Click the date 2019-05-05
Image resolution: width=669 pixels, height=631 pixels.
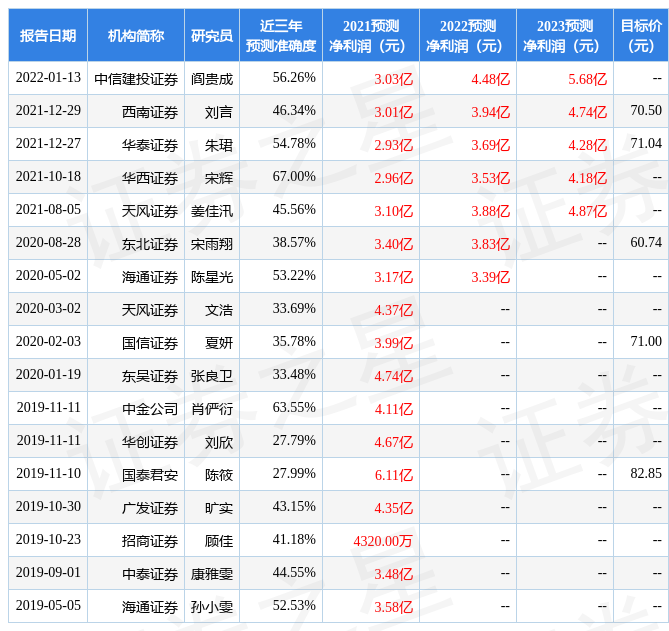click(48, 605)
